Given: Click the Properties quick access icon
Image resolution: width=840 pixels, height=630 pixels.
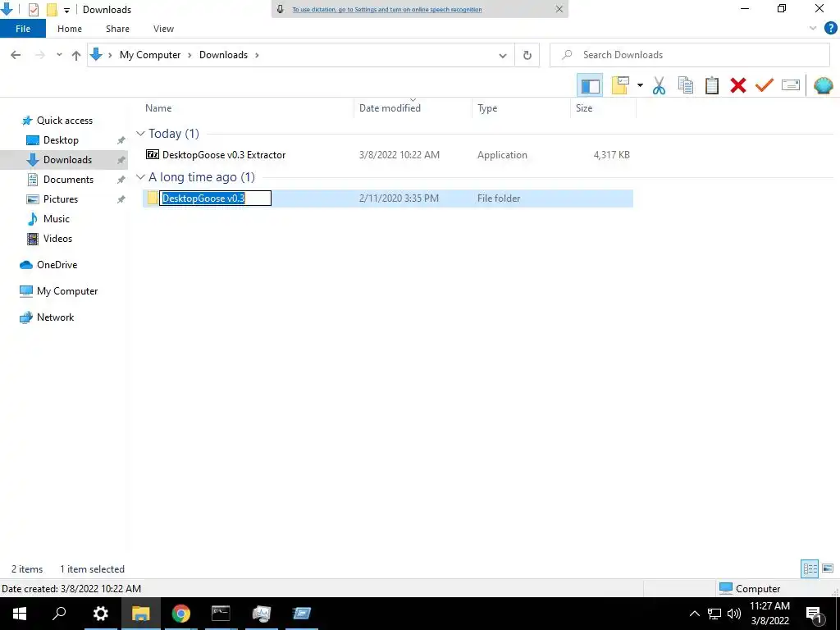Looking at the screenshot, I should [x=33, y=10].
